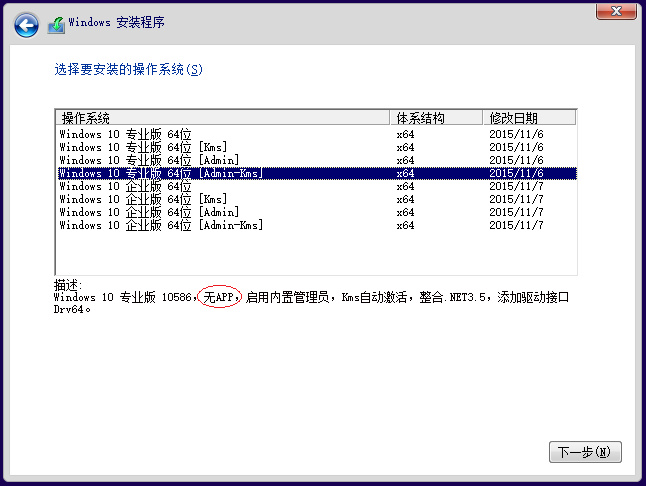Click the Windows 安装程序 setup icon
Screen dimensions: 646x486
coord(56,25)
